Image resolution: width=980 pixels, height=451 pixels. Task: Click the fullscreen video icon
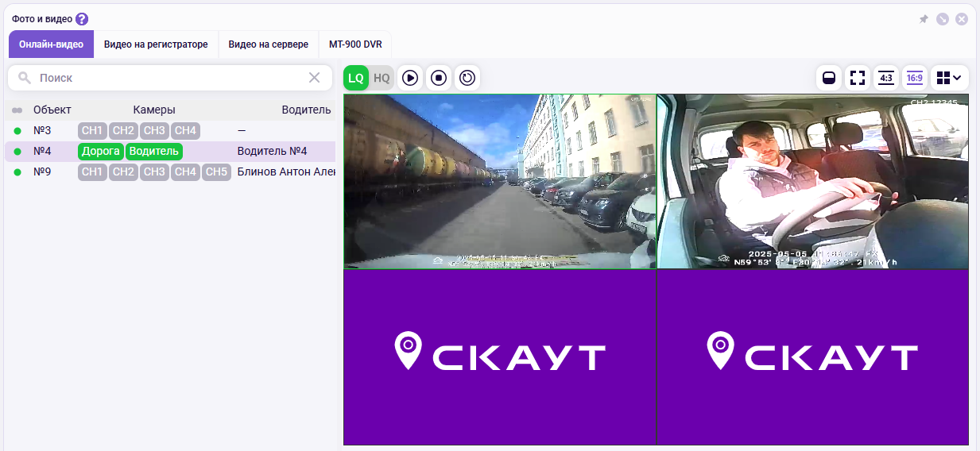pos(858,78)
